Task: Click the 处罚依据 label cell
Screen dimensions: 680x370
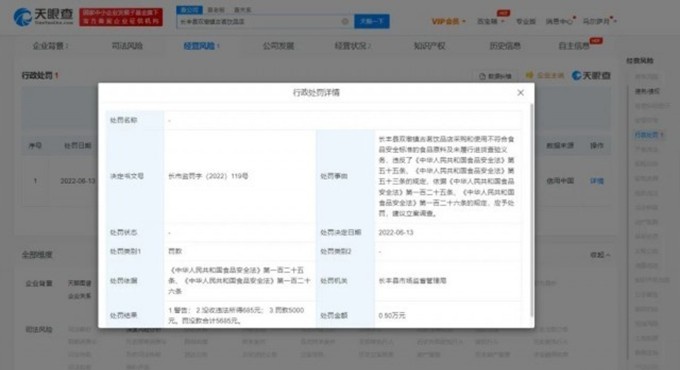Action: pyautogui.click(x=135, y=281)
